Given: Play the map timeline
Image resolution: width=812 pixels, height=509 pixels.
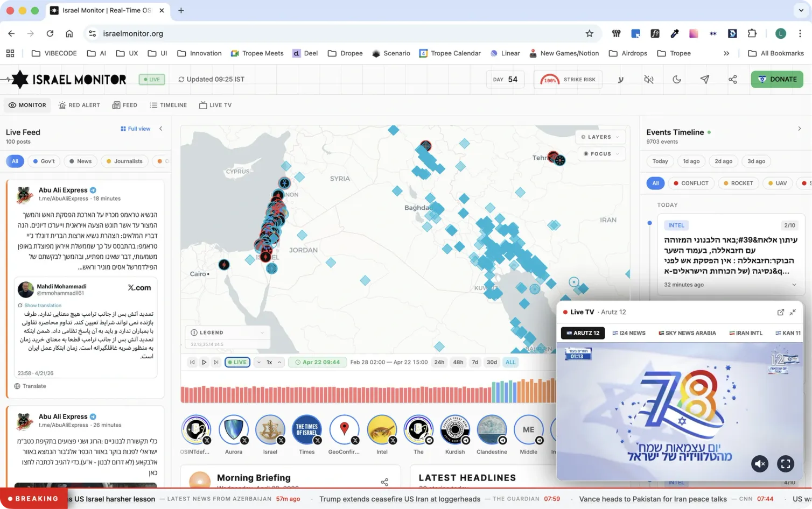Looking at the screenshot, I should tap(204, 363).
